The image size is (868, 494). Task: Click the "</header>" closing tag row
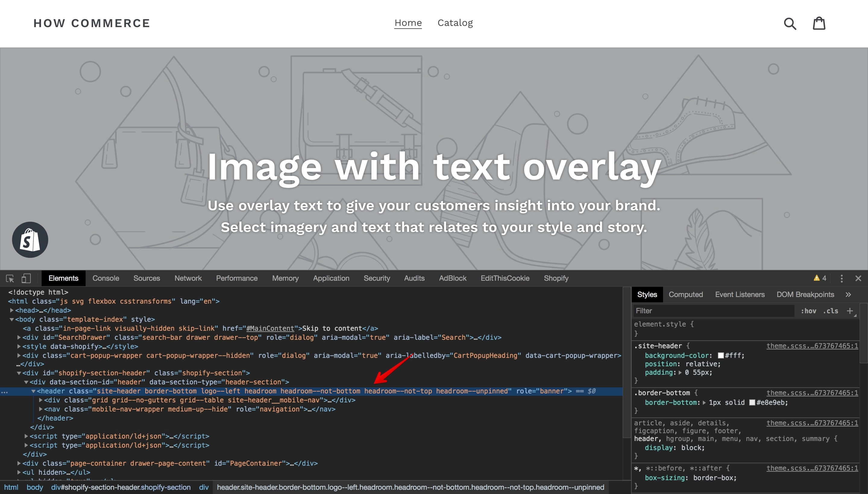[x=55, y=418]
